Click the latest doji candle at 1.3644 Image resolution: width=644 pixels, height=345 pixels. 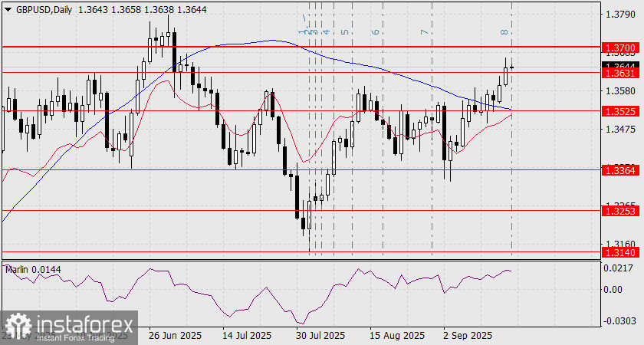pyautogui.click(x=511, y=67)
